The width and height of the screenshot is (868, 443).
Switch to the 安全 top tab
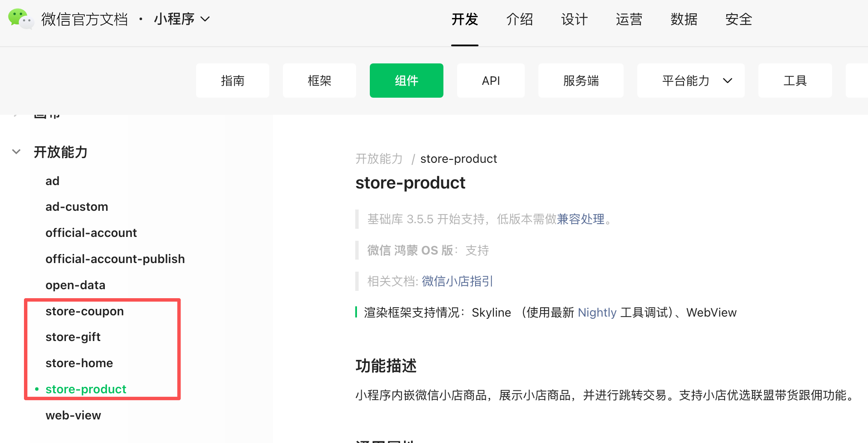[x=739, y=19]
